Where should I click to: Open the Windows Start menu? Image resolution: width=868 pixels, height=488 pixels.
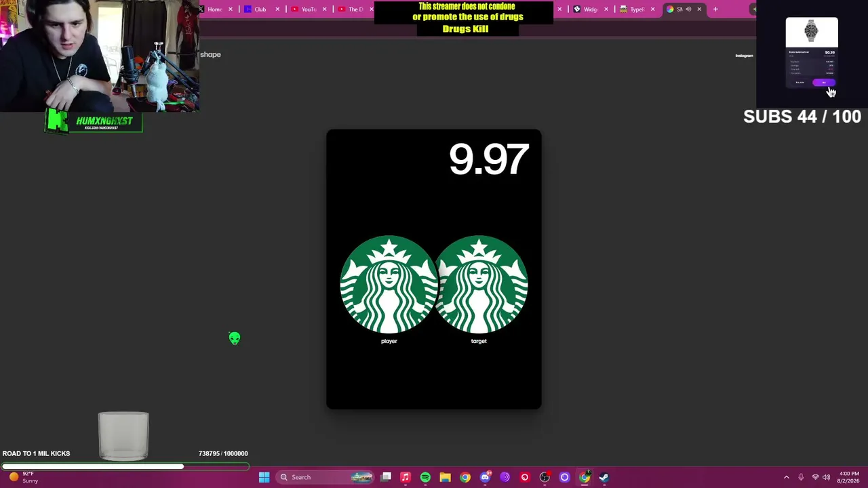[x=264, y=477]
